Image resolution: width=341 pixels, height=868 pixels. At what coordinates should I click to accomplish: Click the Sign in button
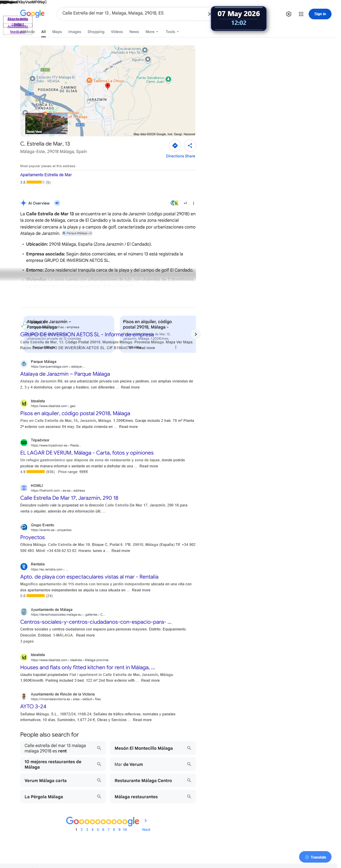[320, 14]
